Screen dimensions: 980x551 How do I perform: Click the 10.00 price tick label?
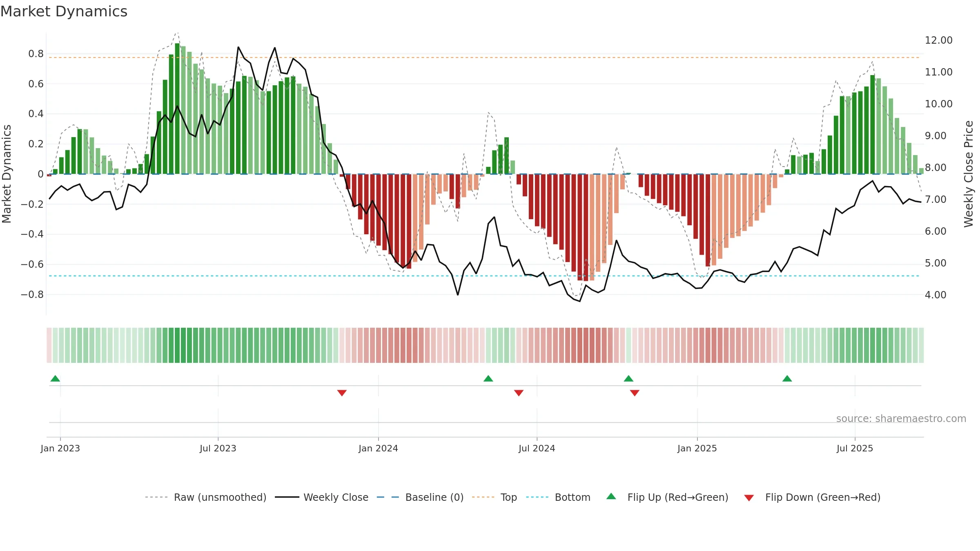coord(938,104)
